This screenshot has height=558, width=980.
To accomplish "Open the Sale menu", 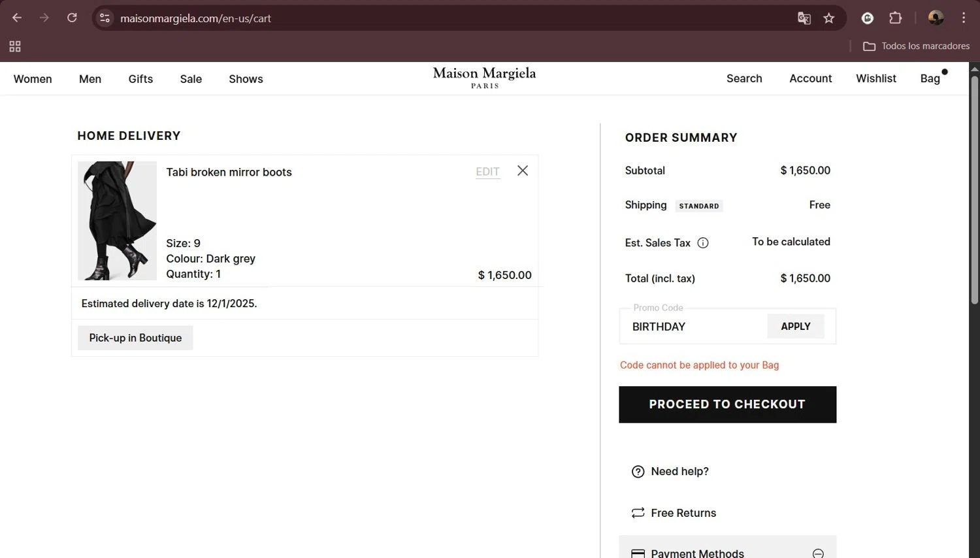I will pos(191,79).
